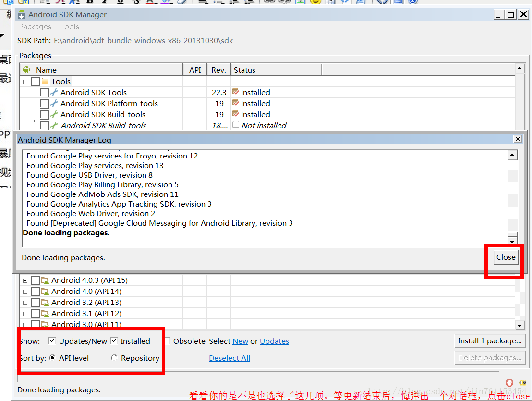Select log line 'Found Google USB Driver, revision 8'
The image size is (532, 401).
point(90,175)
